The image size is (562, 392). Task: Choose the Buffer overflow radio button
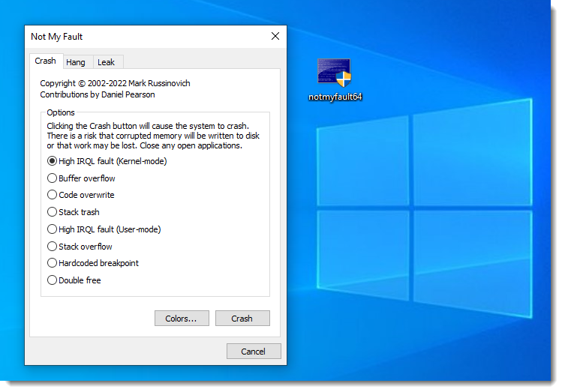point(53,178)
